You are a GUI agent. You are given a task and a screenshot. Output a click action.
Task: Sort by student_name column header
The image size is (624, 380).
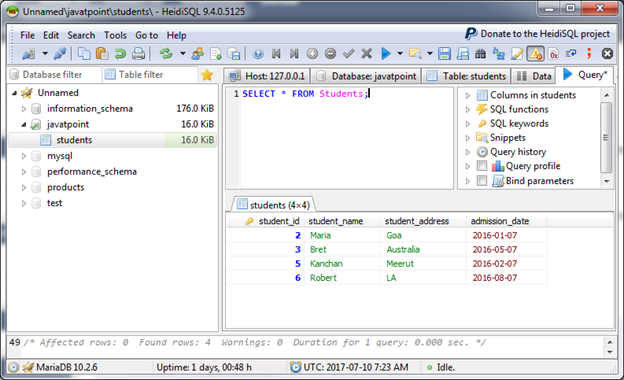[342, 221]
